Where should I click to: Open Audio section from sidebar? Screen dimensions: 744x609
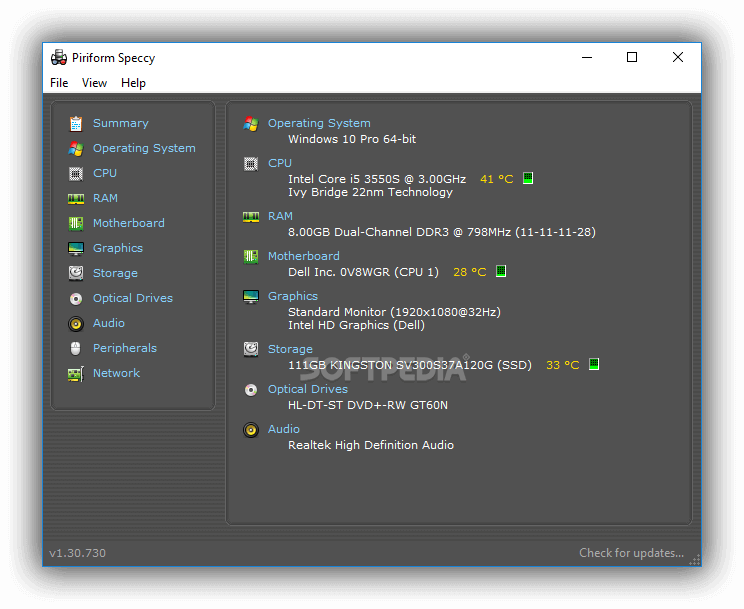tap(109, 323)
